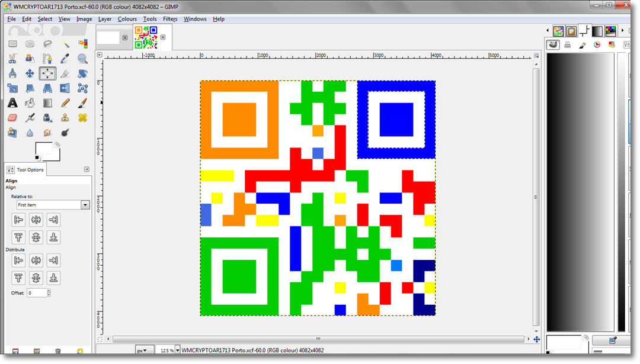This screenshot has height=364, width=640.
Task: Select the Ellipse Select tool
Action: pos(30,44)
